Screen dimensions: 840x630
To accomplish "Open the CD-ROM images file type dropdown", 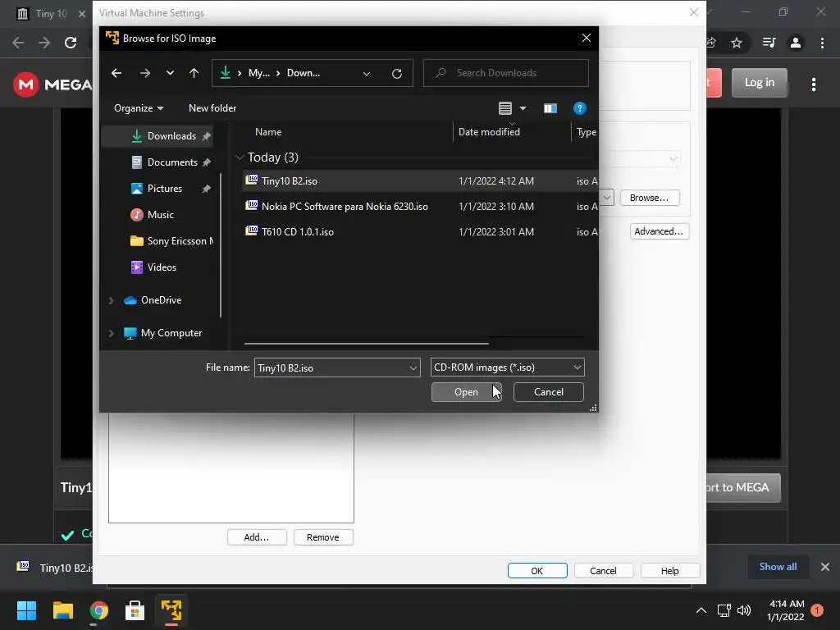I will (x=507, y=367).
